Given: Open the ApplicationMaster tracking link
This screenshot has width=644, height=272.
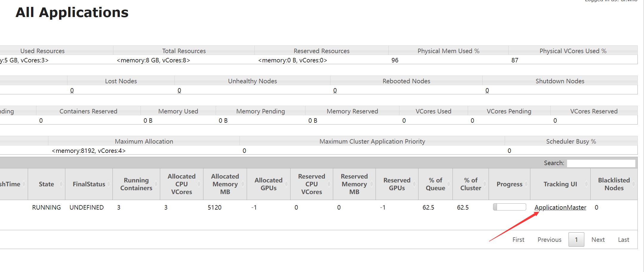Looking at the screenshot, I should click(560, 208).
